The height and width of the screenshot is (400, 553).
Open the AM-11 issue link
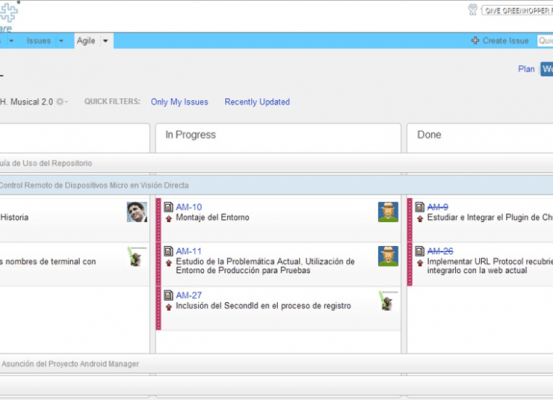coord(189,251)
